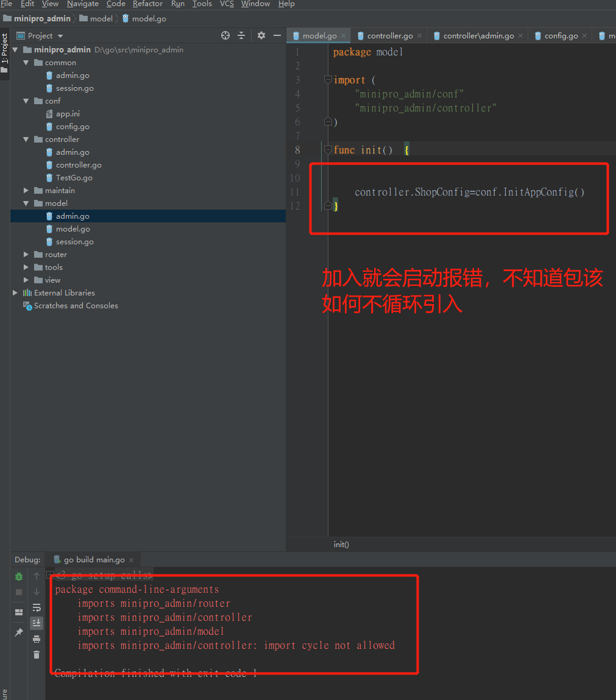Click the collapse all icon in Project panel
This screenshot has height=700, width=616.
tap(241, 36)
